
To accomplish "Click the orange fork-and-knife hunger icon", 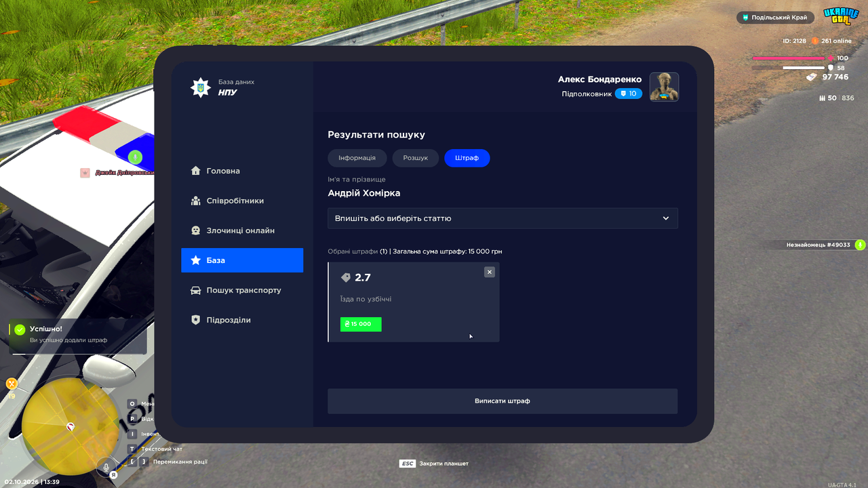I will (x=12, y=384).
